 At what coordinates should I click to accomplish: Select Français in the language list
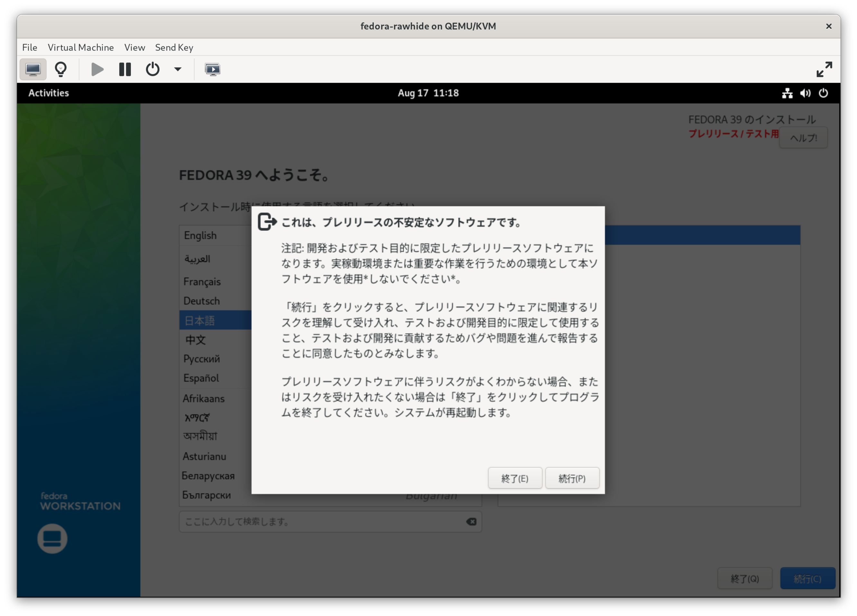pyautogui.click(x=216, y=282)
